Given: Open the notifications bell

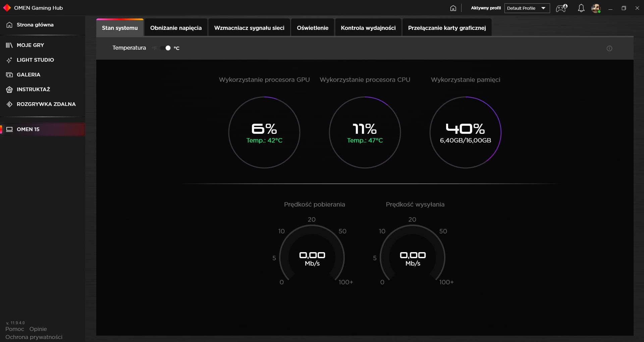Looking at the screenshot, I should coord(581,8).
